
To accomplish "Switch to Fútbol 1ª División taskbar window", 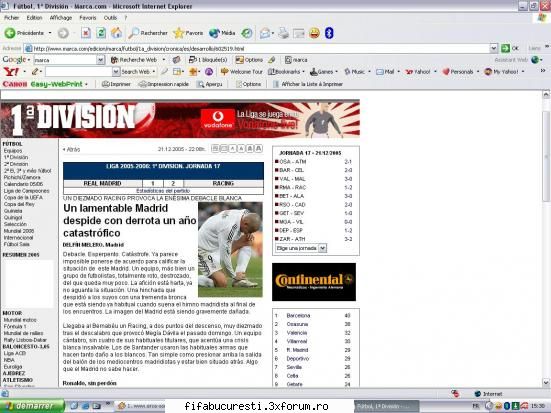I will point(386,406).
